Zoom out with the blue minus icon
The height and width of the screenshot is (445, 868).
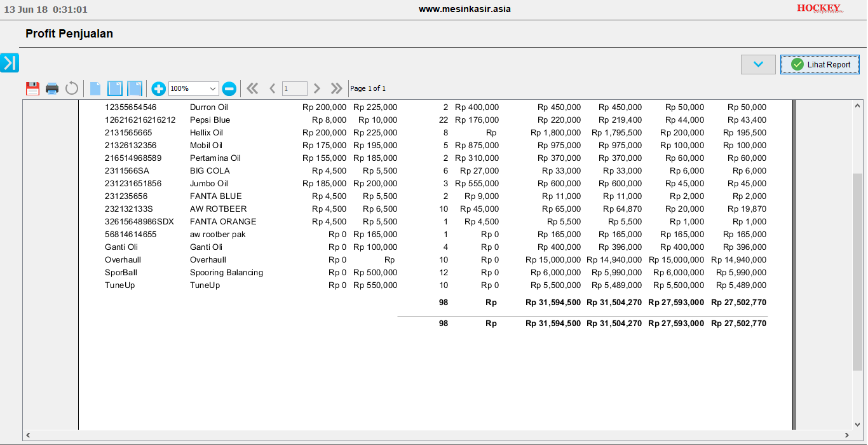(x=229, y=88)
